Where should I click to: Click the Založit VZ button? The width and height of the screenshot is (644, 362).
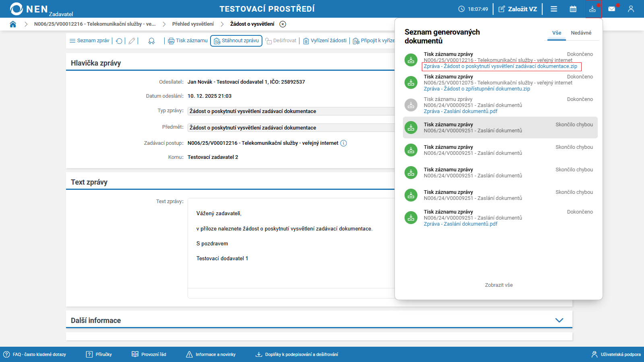point(518,9)
